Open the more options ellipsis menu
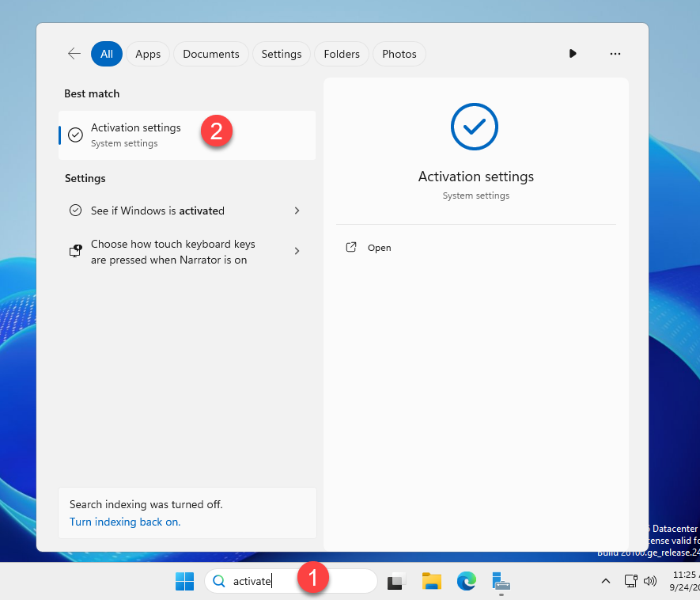 point(615,53)
